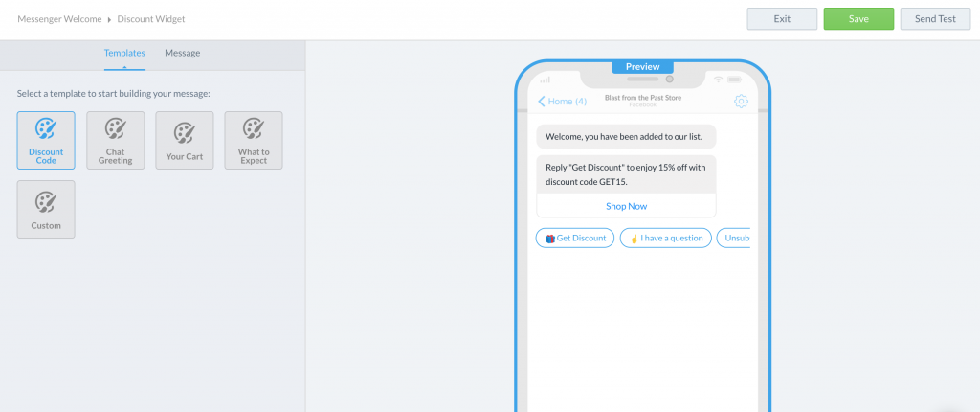The width and height of the screenshot is (980, 412).
Task: Save the discount widget
Action: [858, 19]
